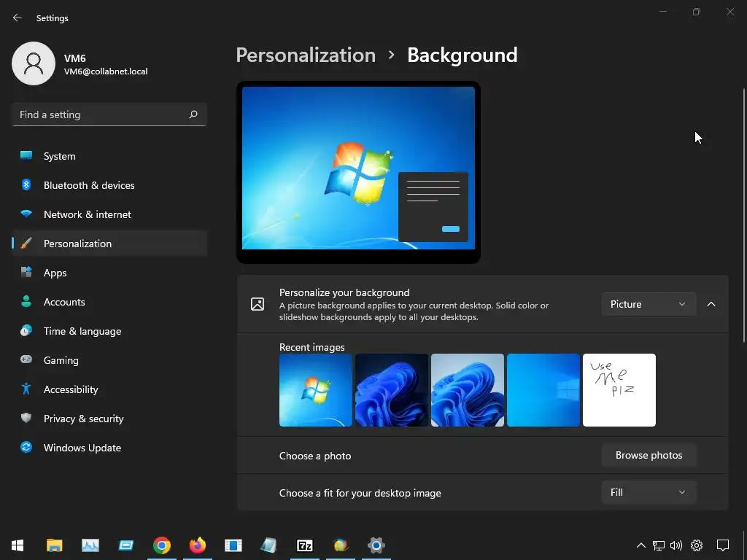Image resolution: width=747 pixels, height=560 pixels.
Task: Click the network tray icon
Action: tap(659, 545)
